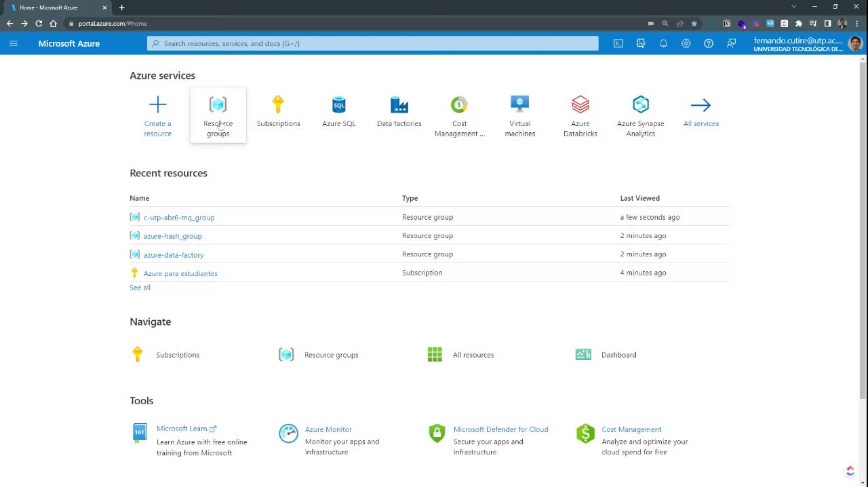
Task: Click the Navigate Resource groups icon
Action: [286, 354]
